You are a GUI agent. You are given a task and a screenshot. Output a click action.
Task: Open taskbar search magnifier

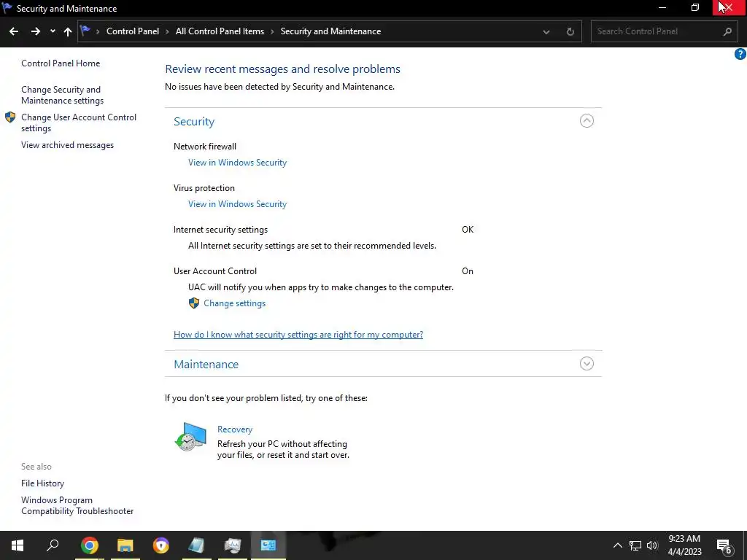coord(53,545)
